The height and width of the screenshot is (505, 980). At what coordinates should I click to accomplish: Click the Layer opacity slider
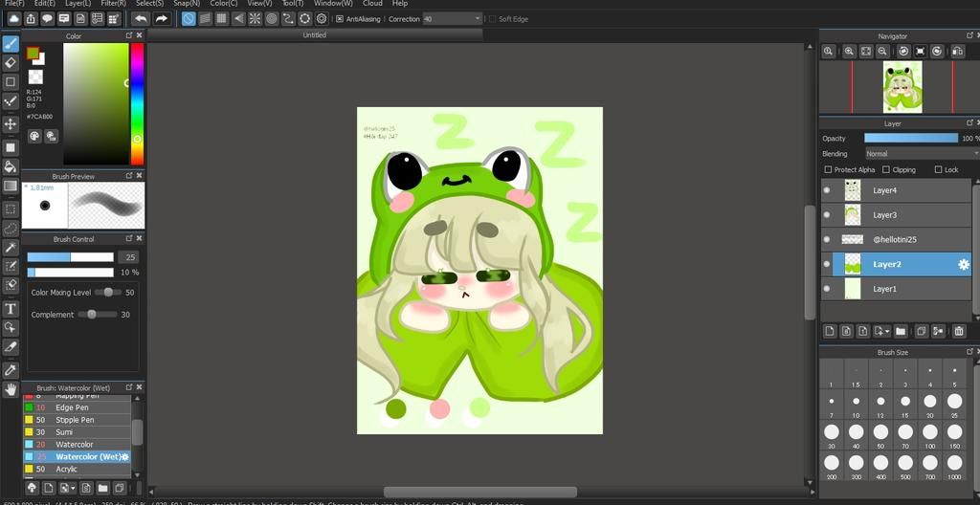pos(911,138)
